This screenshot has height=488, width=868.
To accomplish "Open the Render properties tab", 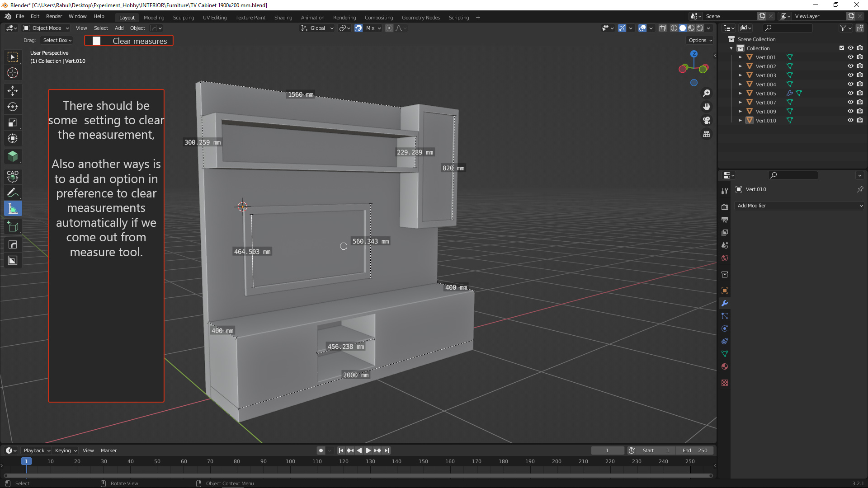I will point(725,207).
